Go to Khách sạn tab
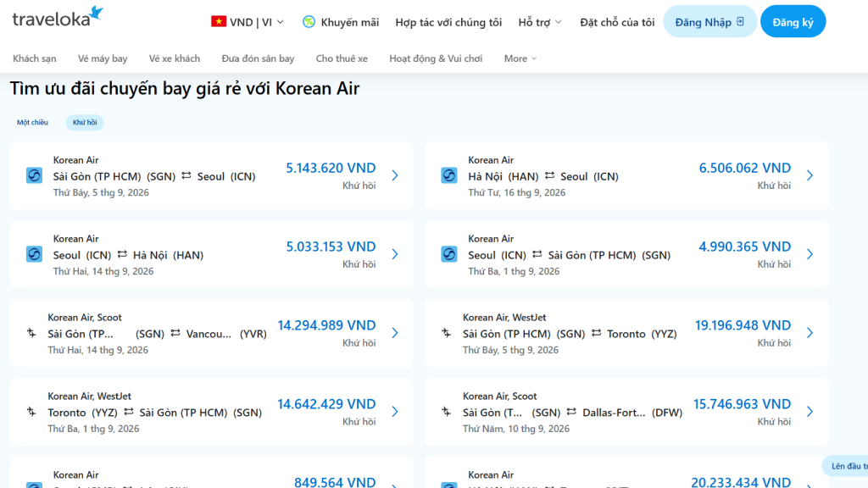868x488 pixels. pos(34,58)
